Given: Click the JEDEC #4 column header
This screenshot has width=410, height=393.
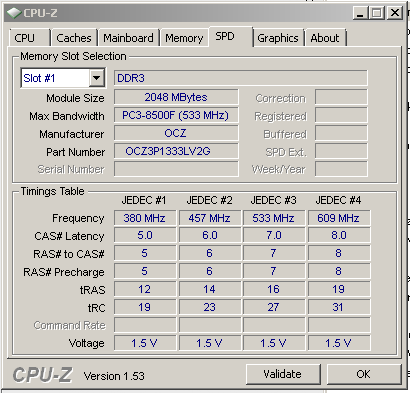Looking at the screenshot, I should (x=338, y=200).
